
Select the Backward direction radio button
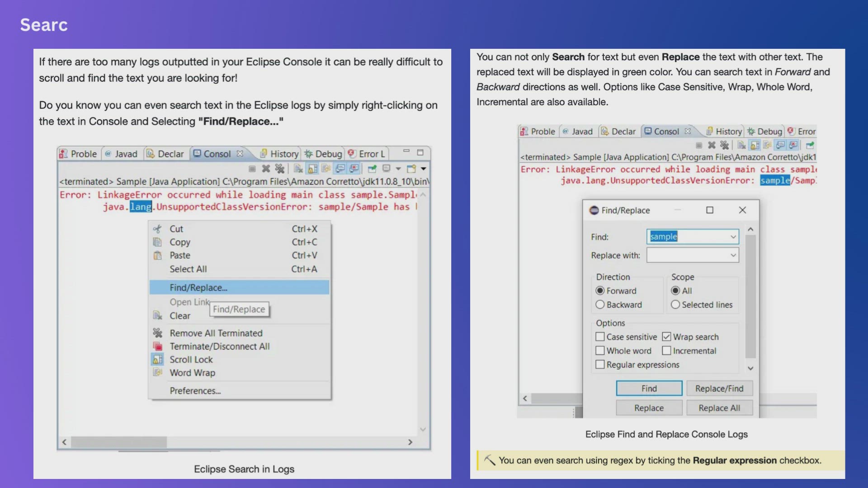600,305
